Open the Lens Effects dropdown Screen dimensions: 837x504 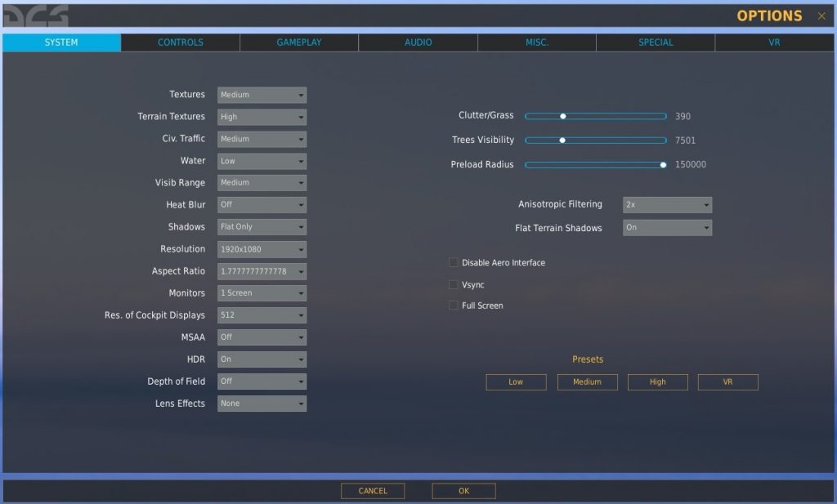(x=261, y=403)
